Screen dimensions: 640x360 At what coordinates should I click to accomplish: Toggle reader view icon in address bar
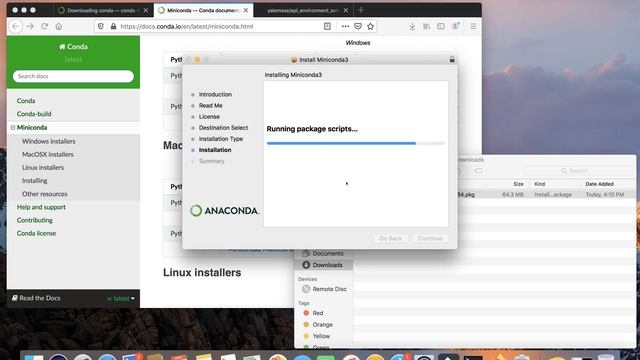(327, 26)
